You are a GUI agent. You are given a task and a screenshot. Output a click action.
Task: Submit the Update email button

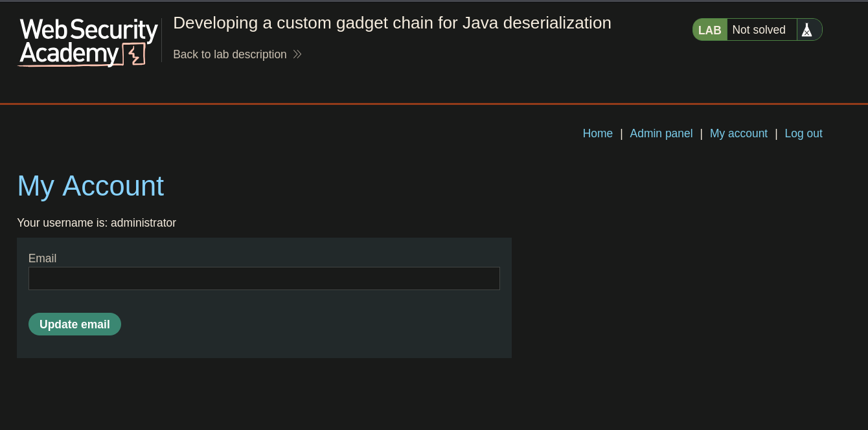pos(74,324)
